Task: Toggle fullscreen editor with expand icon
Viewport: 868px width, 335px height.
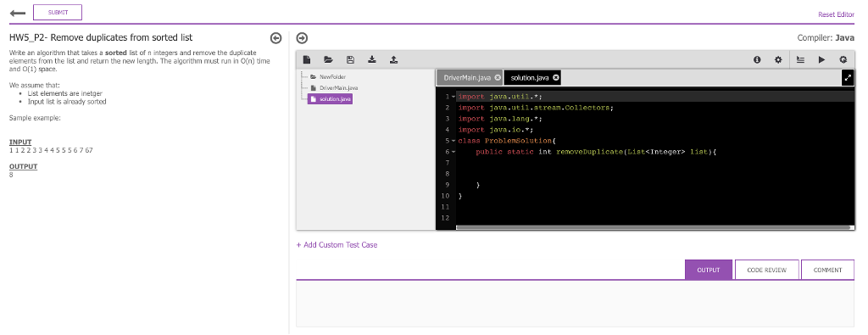Action: (x=848, y=78)
